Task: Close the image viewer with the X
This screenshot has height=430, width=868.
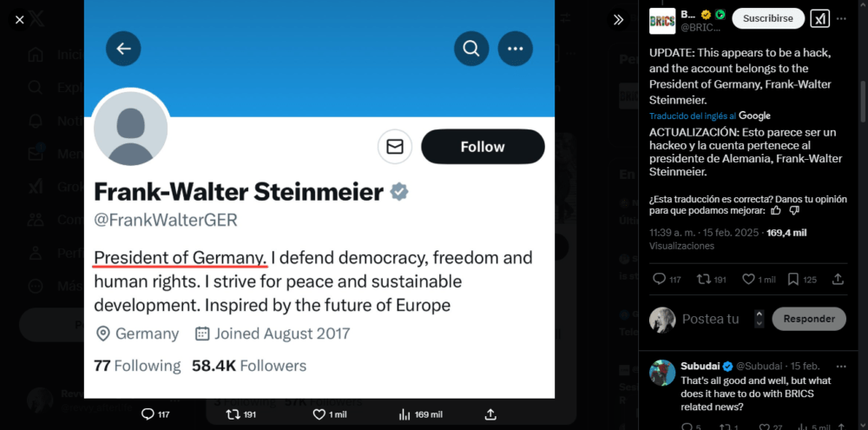Action: coord(19,19)
